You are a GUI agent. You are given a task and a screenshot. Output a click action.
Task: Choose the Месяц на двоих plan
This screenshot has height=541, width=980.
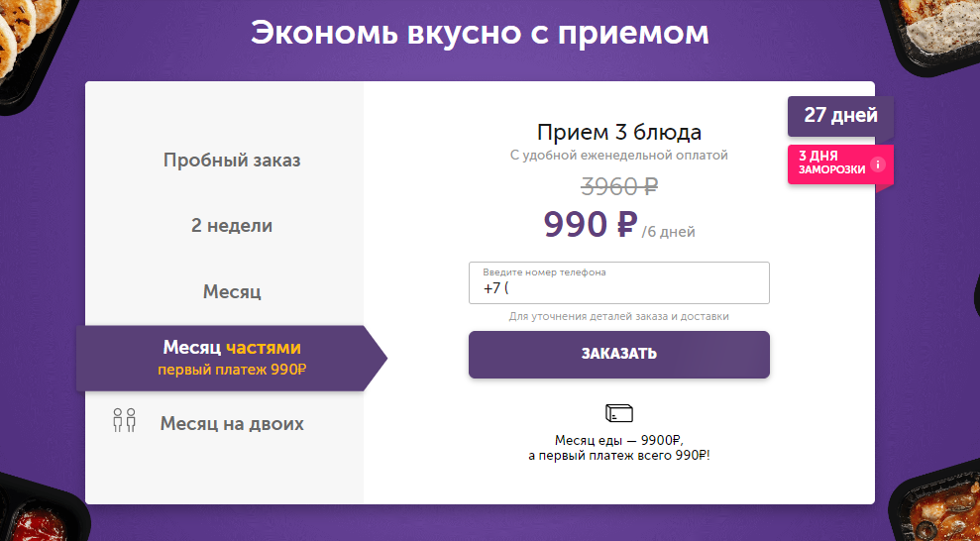[232, 423]
